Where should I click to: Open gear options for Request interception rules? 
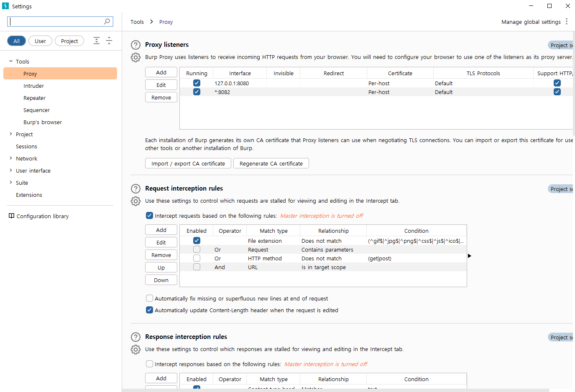click(x=135, y=201)
